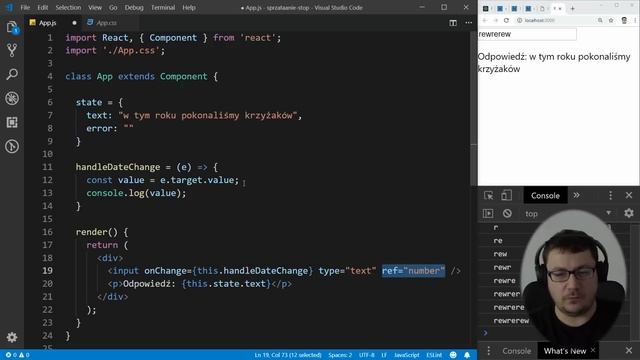Open the browser zoom indicator
The image size is (640, 360).
click(600, 20)
